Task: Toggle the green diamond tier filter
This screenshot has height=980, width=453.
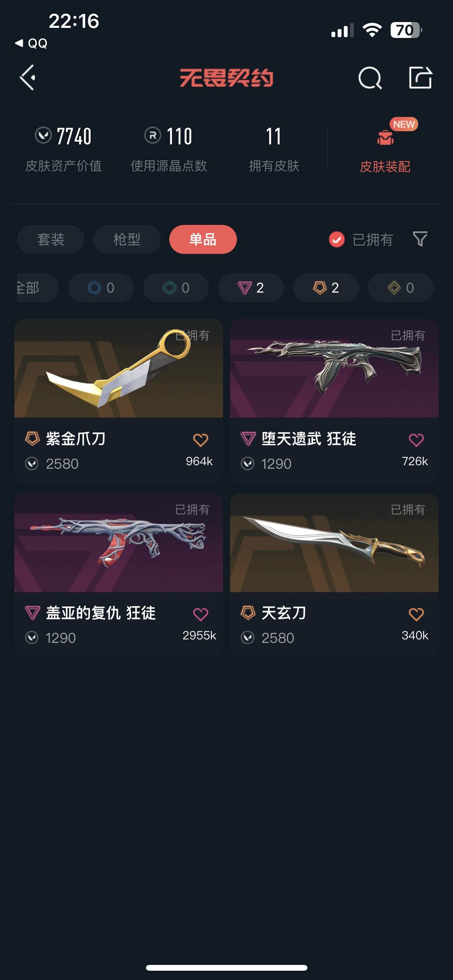Action: pos(176,288)
